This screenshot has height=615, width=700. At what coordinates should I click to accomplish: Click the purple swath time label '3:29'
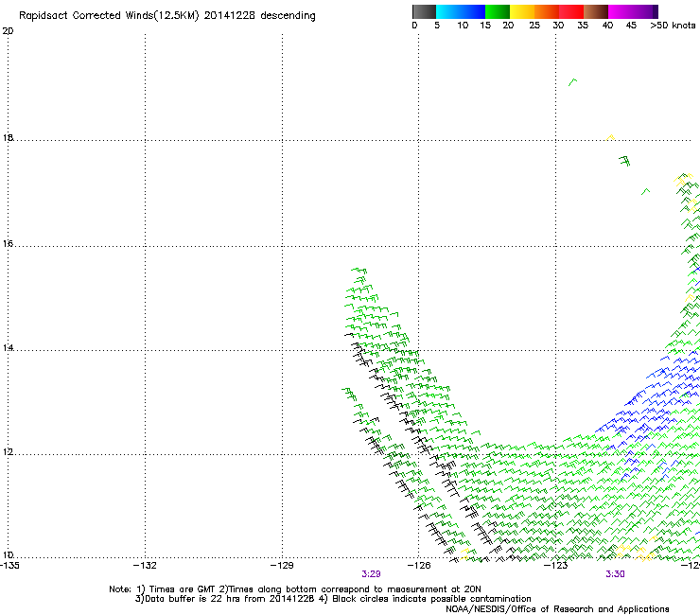tap(371, 574)
